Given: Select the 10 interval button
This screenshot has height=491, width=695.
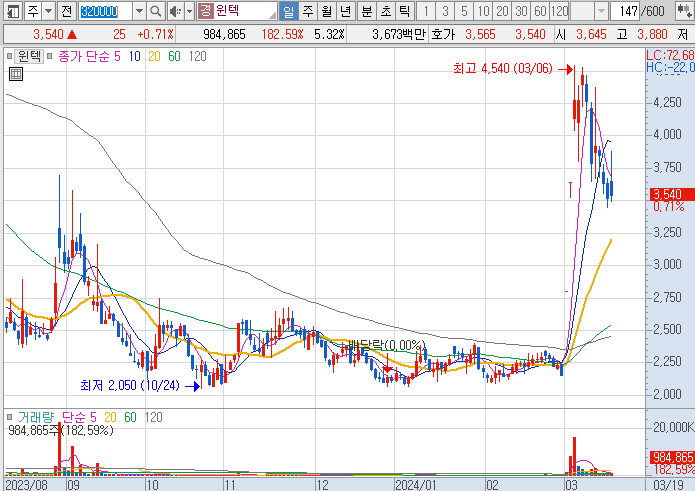Looking at the screenshot, I should coord(483,11).
